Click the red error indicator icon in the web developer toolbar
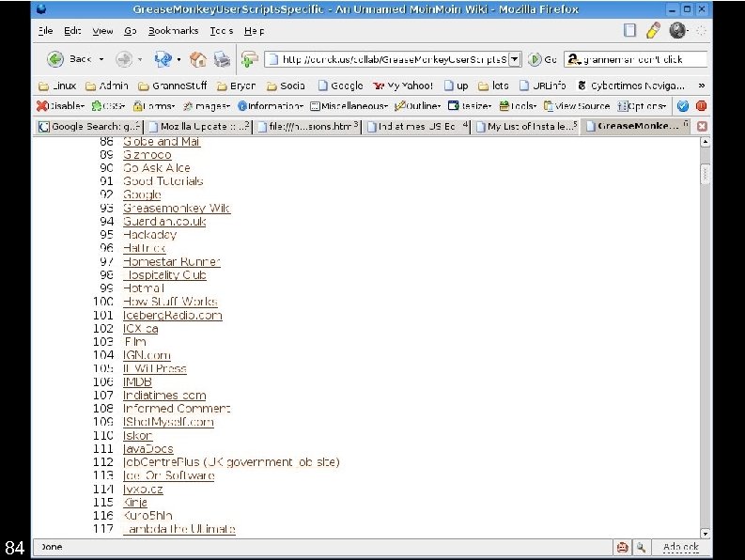This screenshot has height=560, width=745. (701, 106)
